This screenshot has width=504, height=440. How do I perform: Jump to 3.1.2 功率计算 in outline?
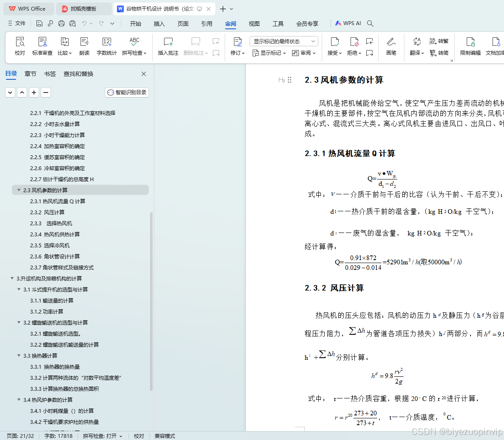click(47, 311)
